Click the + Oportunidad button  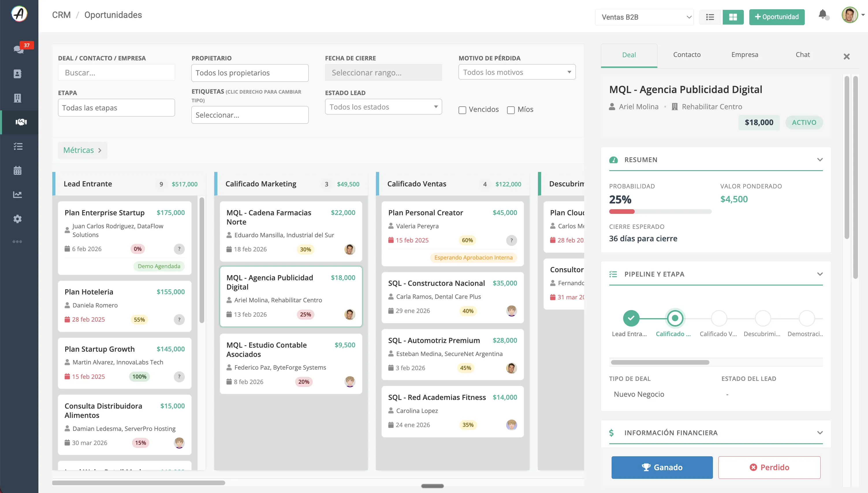tap(777, 17)
